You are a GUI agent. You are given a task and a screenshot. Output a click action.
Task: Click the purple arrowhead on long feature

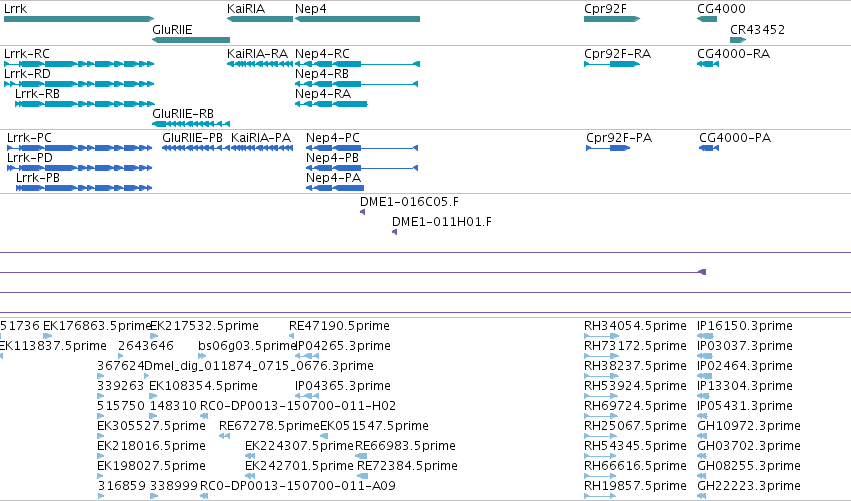702,272
